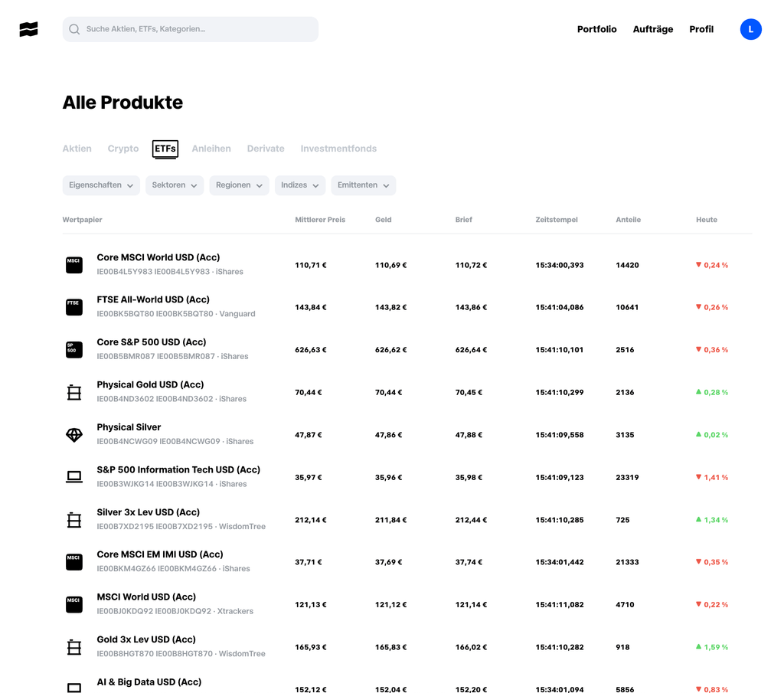Expand the Regionen filter dropdown
The width and height of the screenshot is (784, 693).
pos(239,185)
